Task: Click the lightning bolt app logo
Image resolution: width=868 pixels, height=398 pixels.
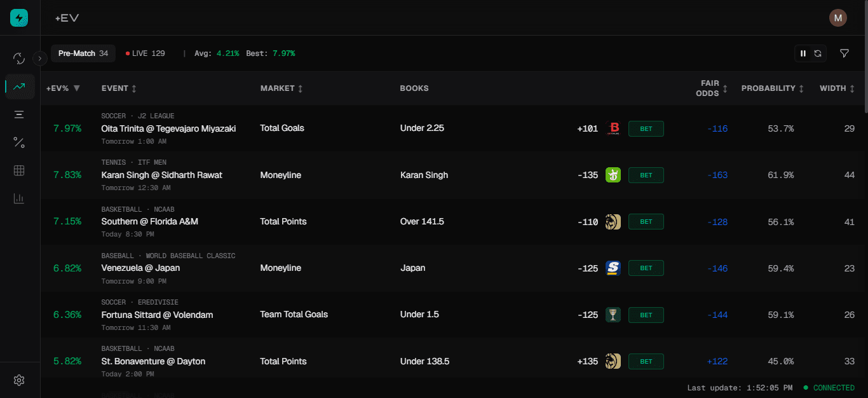Action: [x=19, y=18]
